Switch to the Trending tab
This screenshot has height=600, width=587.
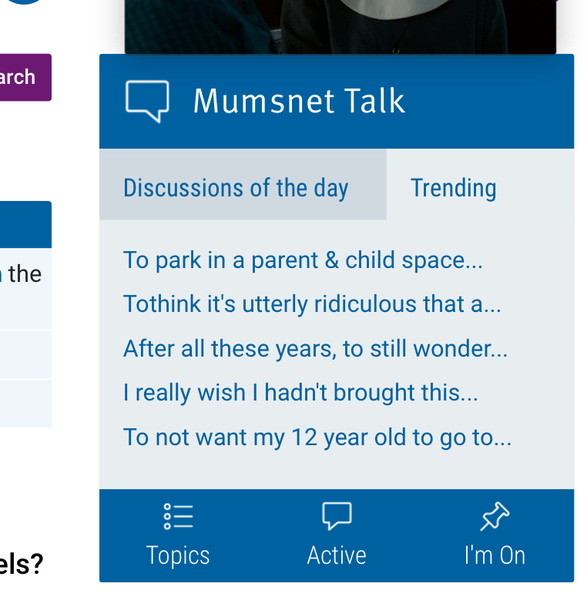click(453, 188)
